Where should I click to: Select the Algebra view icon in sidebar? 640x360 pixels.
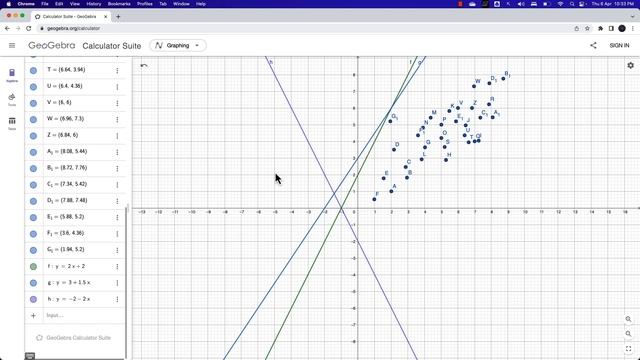[12, 76]
